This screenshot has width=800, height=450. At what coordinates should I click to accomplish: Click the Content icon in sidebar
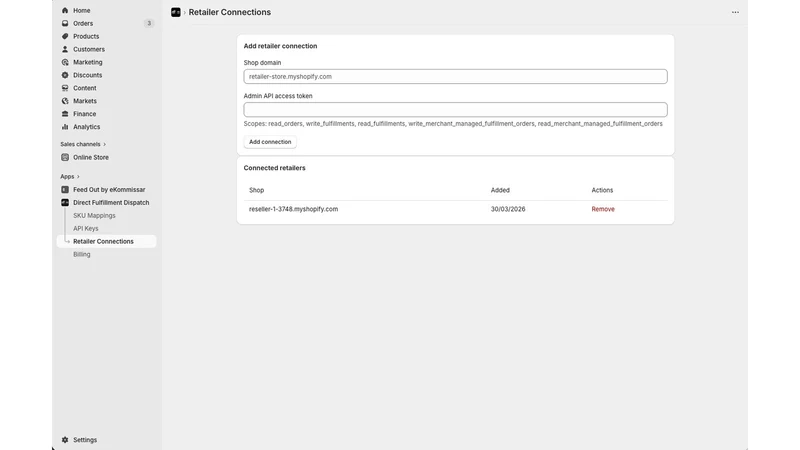[x=65, y=88]
